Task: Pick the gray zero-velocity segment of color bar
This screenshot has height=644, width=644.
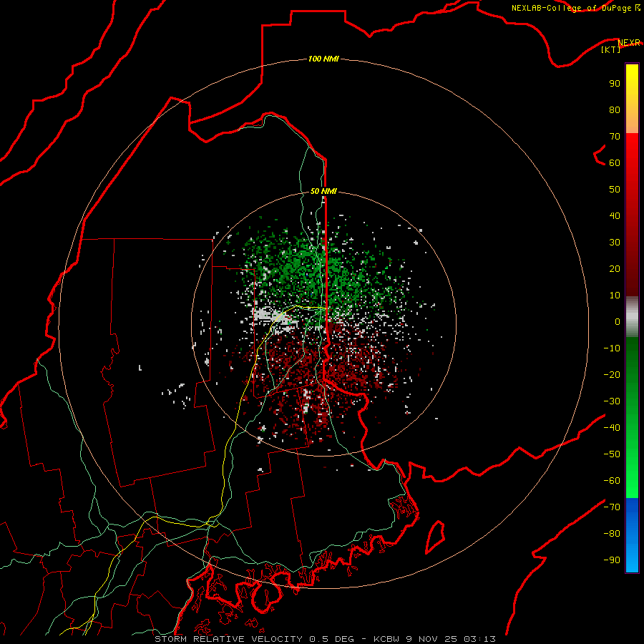Action: tap(632, 318)
